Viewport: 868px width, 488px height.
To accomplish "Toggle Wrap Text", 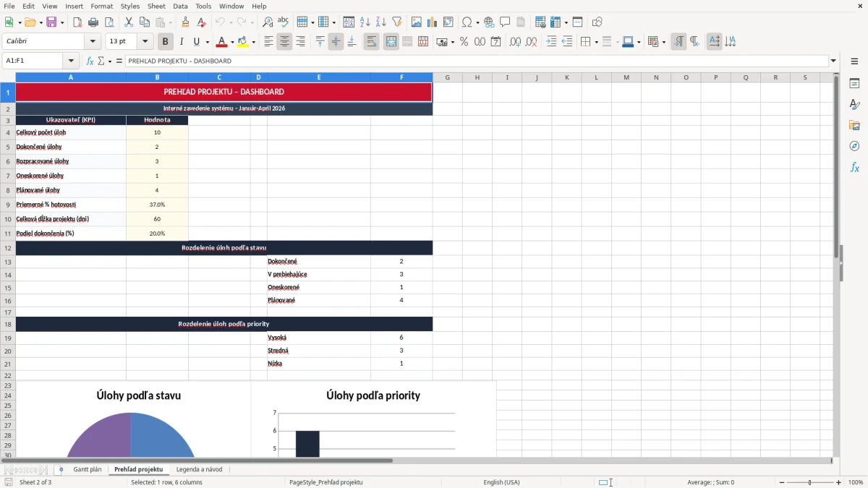I will [x=371, y=42].
